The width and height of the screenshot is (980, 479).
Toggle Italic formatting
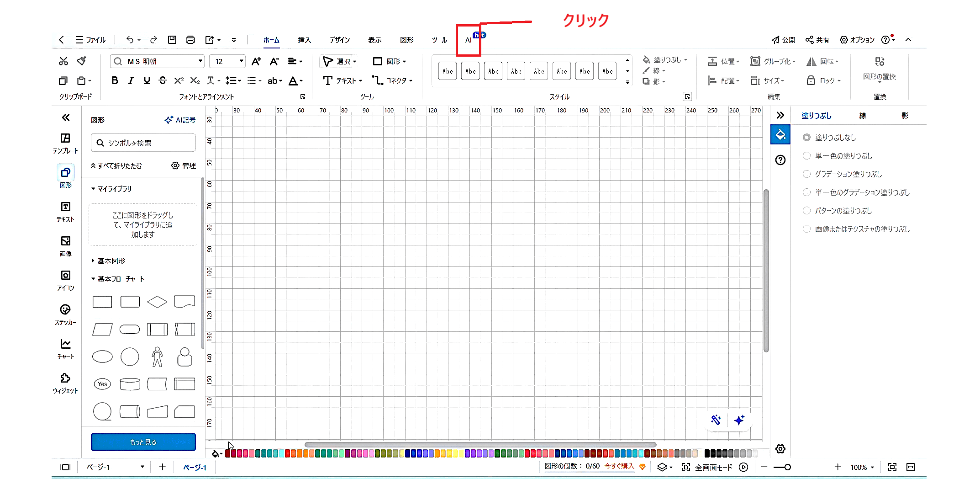click(x=131, y=80)
